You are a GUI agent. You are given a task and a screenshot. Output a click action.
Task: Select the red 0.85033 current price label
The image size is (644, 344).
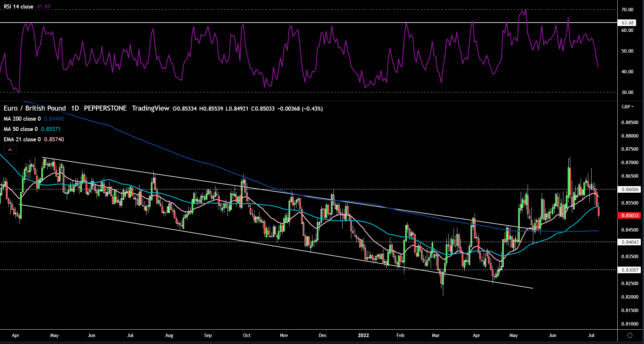629,216
